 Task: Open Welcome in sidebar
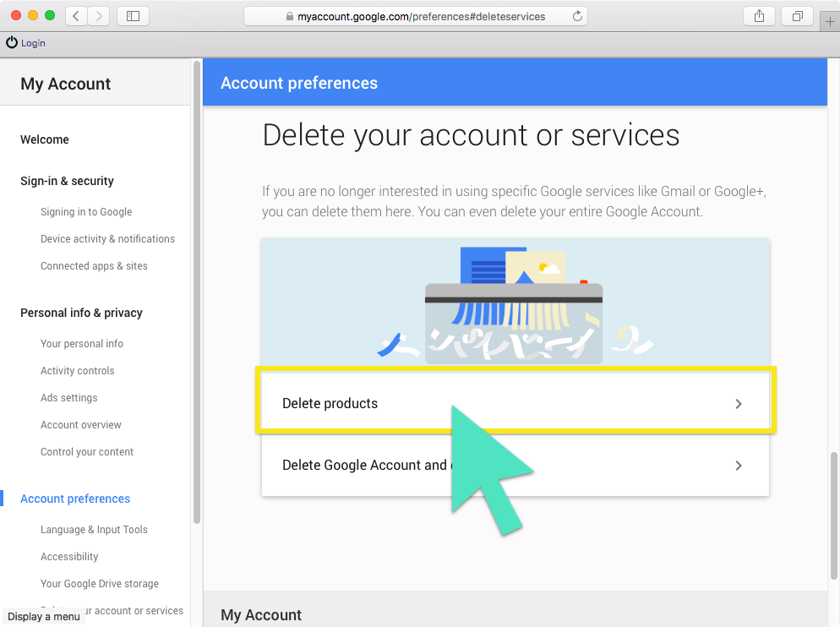coord(45,139)
